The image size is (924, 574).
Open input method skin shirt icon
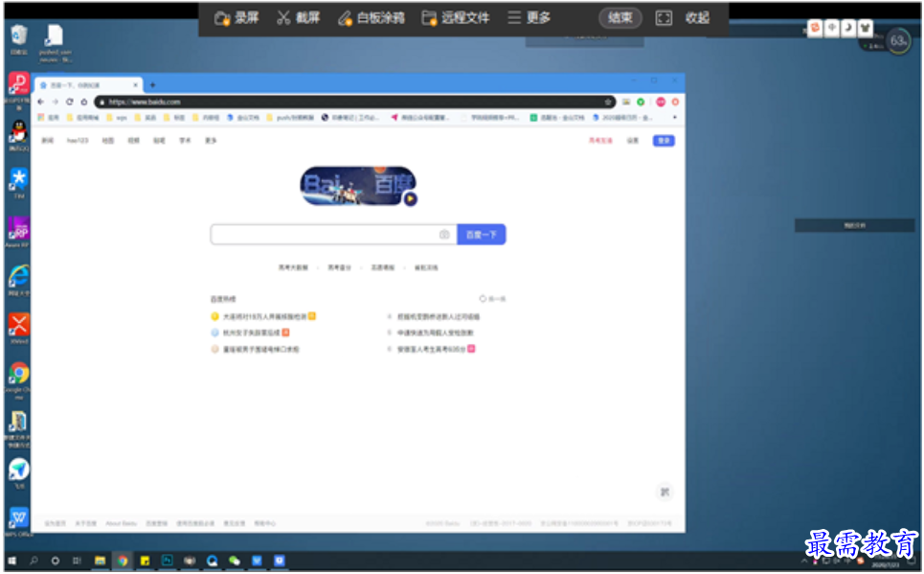click(865, 28)
